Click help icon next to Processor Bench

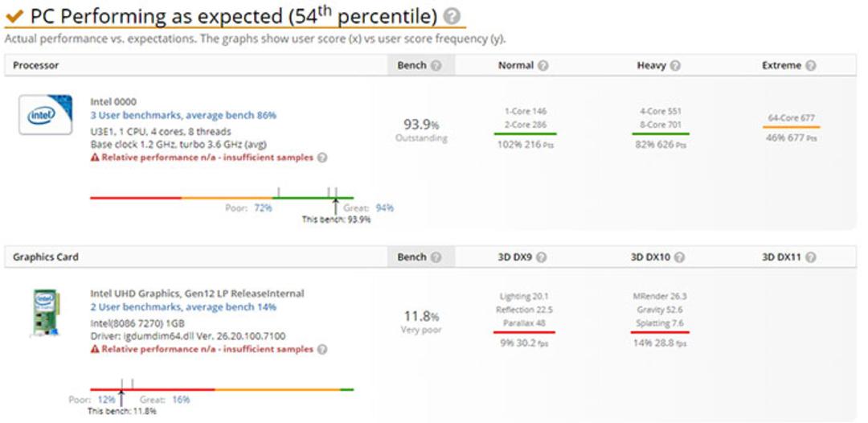coord(436,65)
